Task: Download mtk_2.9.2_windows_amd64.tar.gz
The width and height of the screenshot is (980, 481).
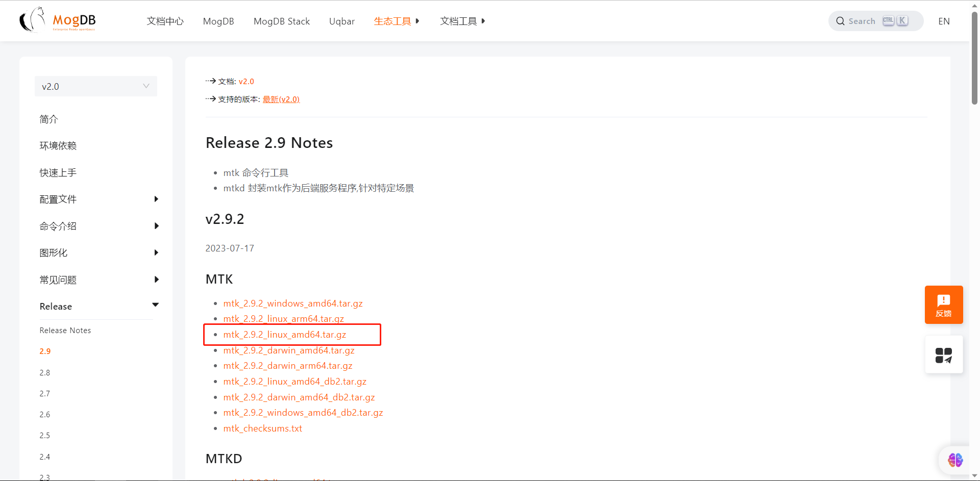Action: pos(293,303)
